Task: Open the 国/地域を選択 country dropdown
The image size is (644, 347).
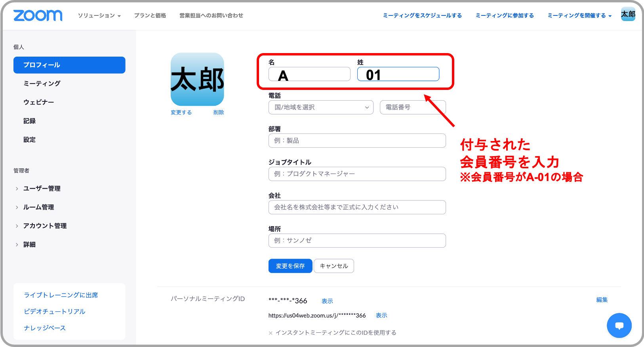Action: (321, 107)
